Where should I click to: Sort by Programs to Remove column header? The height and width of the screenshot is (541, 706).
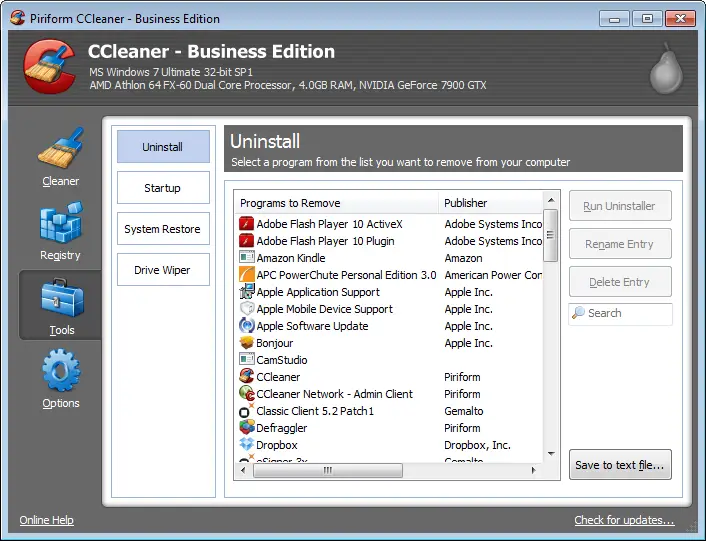click(x=336, y=203)
